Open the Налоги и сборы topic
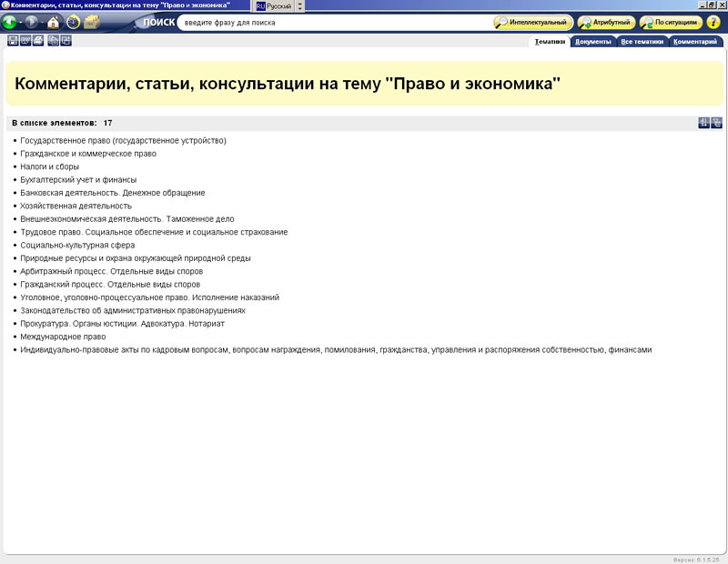The image size is (728, 564). pyautogui.click(x=50, y=166)
